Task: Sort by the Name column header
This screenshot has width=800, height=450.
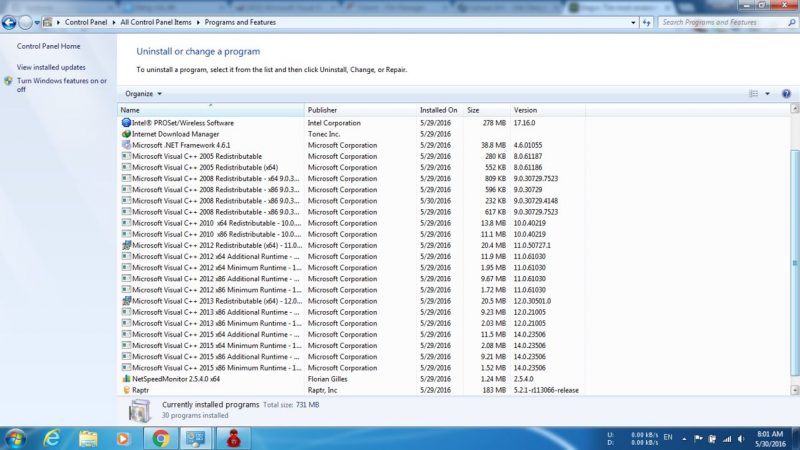Action: 211,110
